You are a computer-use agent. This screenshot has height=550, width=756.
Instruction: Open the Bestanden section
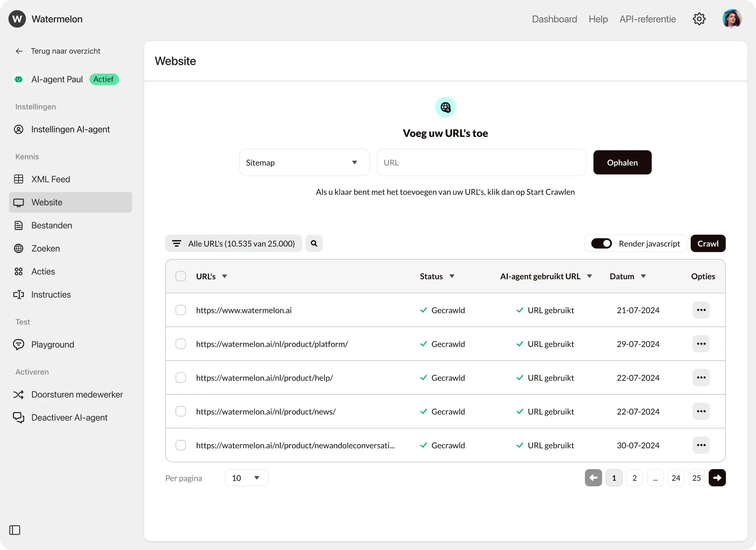tap(51, 225)
